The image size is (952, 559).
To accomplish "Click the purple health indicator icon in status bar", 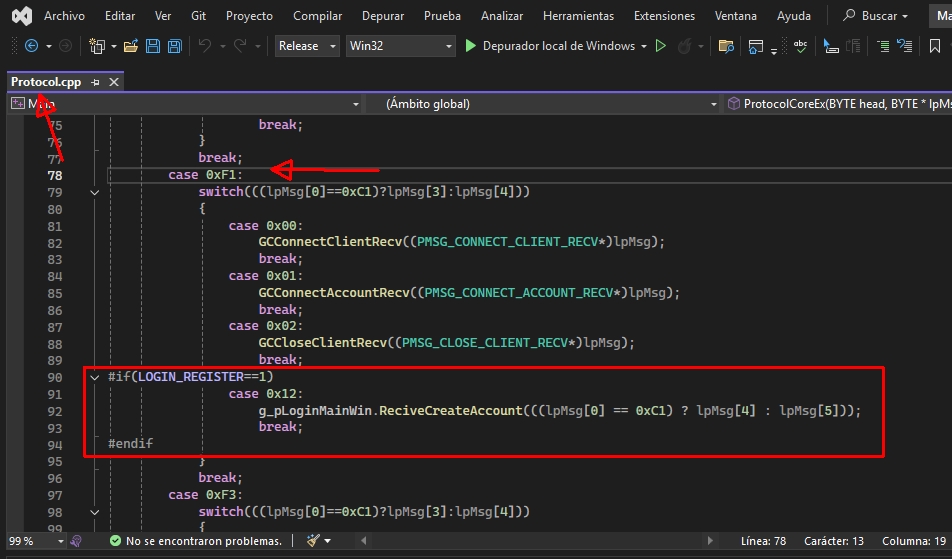I will 76,541.
